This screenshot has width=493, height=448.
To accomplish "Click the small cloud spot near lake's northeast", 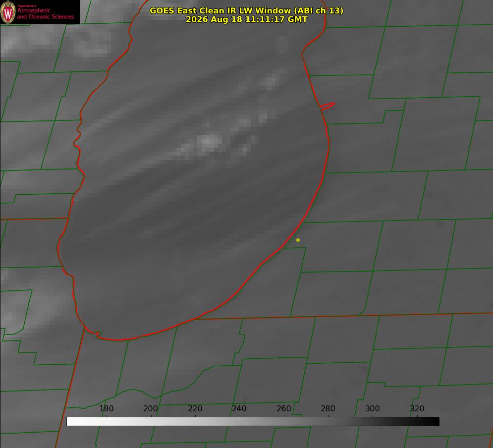I will coord(271,82).
